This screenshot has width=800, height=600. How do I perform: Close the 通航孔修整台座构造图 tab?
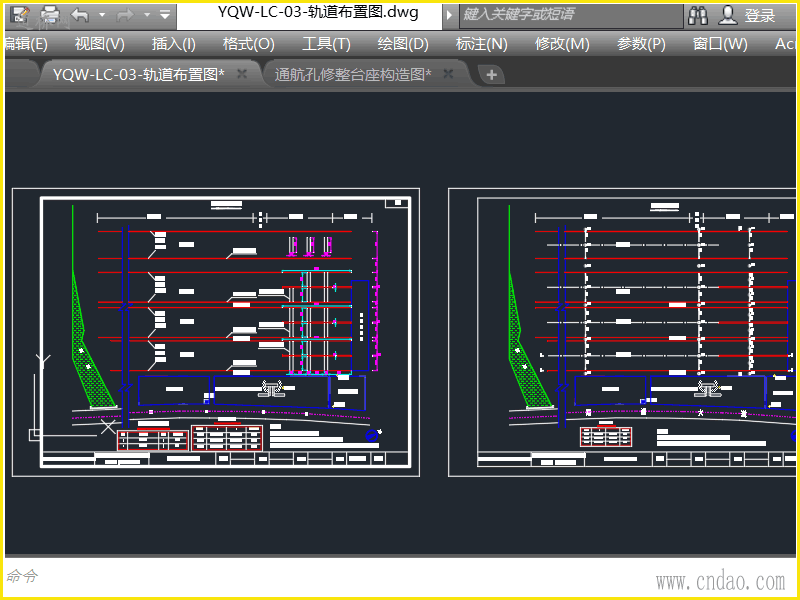point(448,74)
